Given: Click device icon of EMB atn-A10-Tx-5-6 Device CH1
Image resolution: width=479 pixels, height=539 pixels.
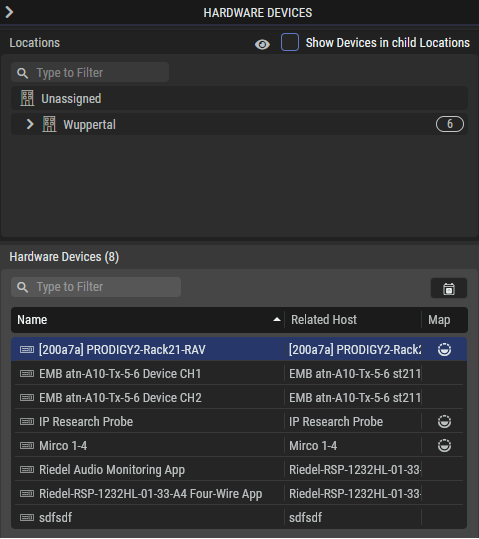Looking at the screenshot, I should click(27, 374).
